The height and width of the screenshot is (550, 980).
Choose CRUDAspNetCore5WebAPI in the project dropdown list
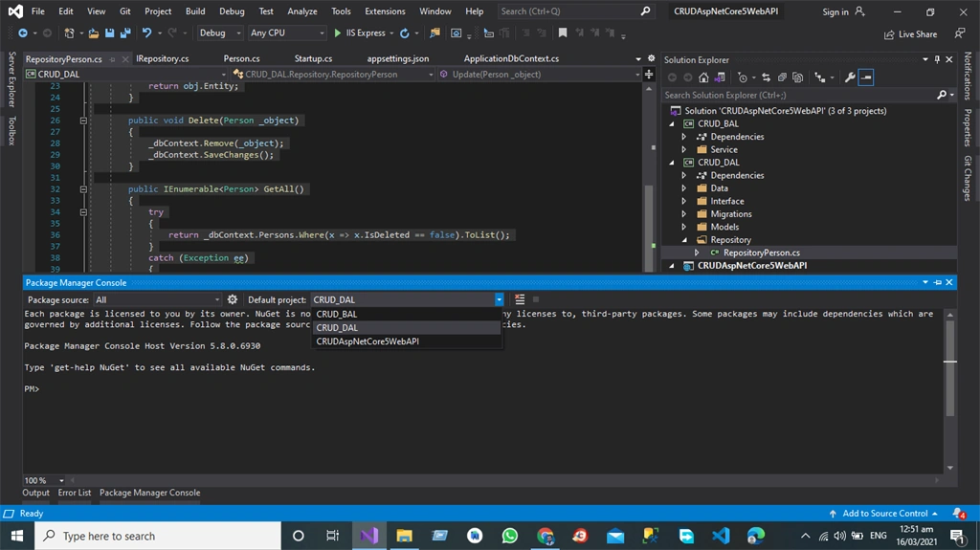(x=406, y=341)
